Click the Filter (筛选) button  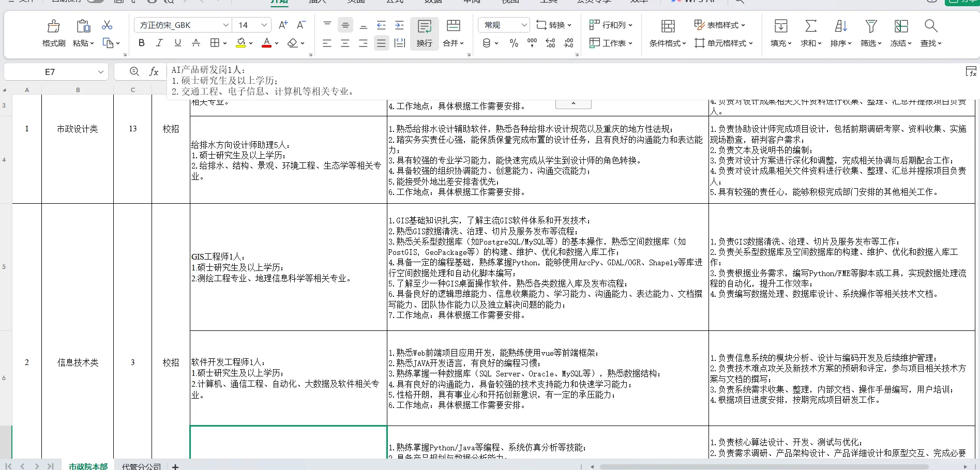point(871,34)
